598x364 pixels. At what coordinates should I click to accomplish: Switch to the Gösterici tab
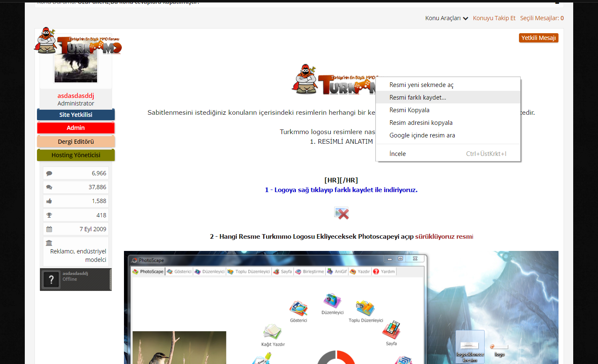pyautogui.click(x=179, y=272)
